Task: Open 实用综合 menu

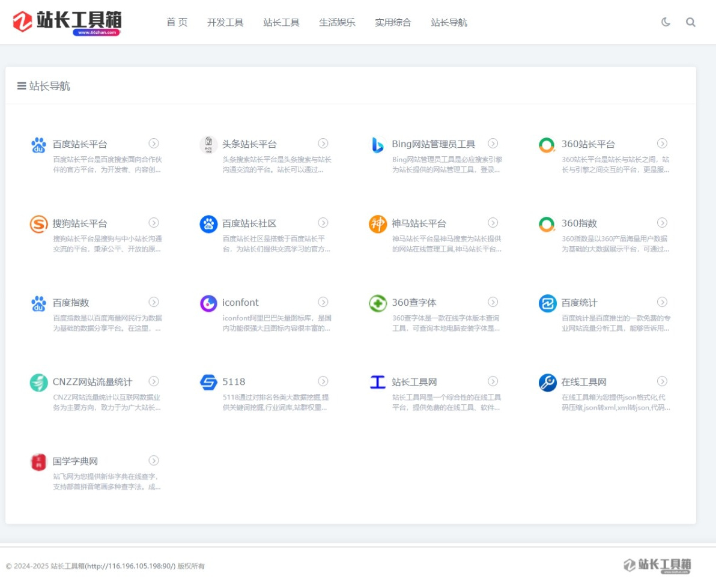Action: tap(393, 22)
